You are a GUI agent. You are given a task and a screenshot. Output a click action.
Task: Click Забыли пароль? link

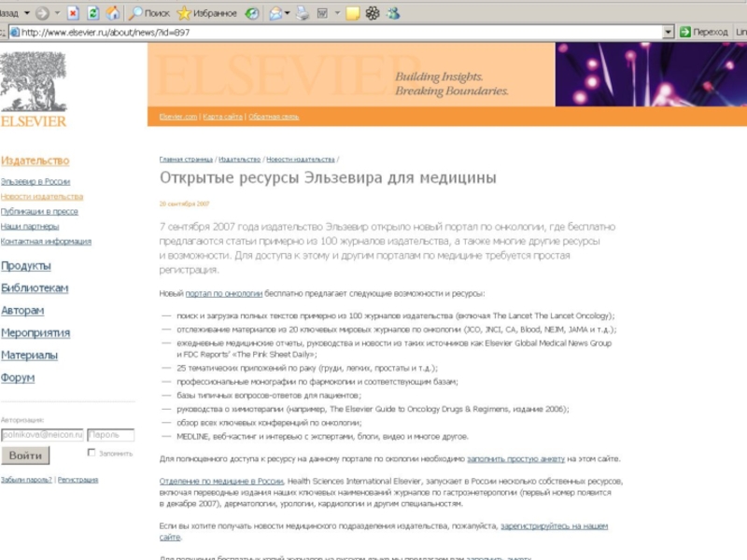pos(26,480)
